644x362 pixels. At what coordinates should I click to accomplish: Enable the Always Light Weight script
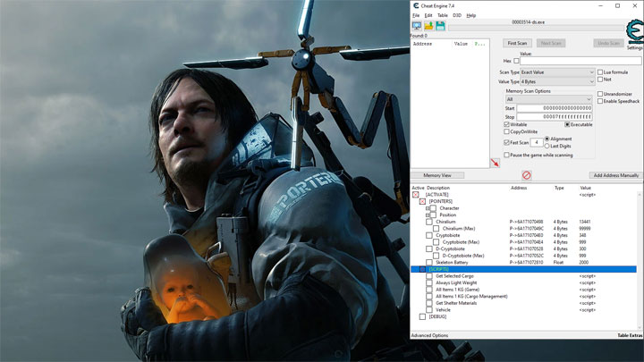pyautogui.click(x=429, y=282)
